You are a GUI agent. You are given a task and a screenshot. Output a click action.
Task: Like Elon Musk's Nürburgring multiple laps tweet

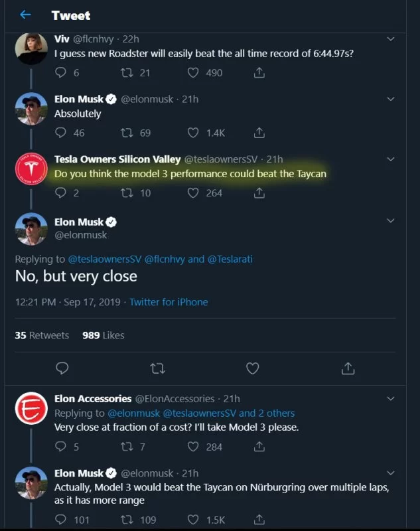point(194,520)
